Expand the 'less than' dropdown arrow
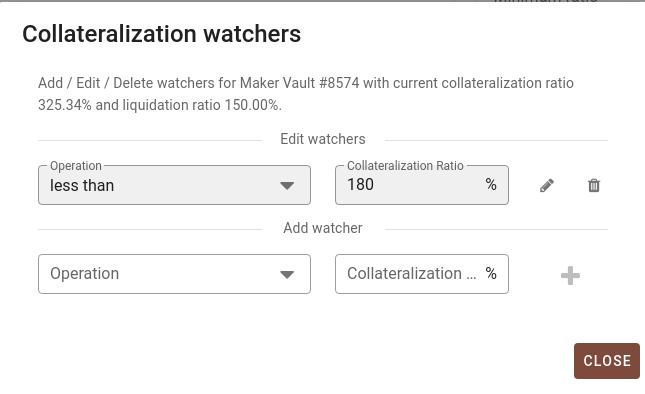This screenshot has height=394, width=645. click(287, 185)
